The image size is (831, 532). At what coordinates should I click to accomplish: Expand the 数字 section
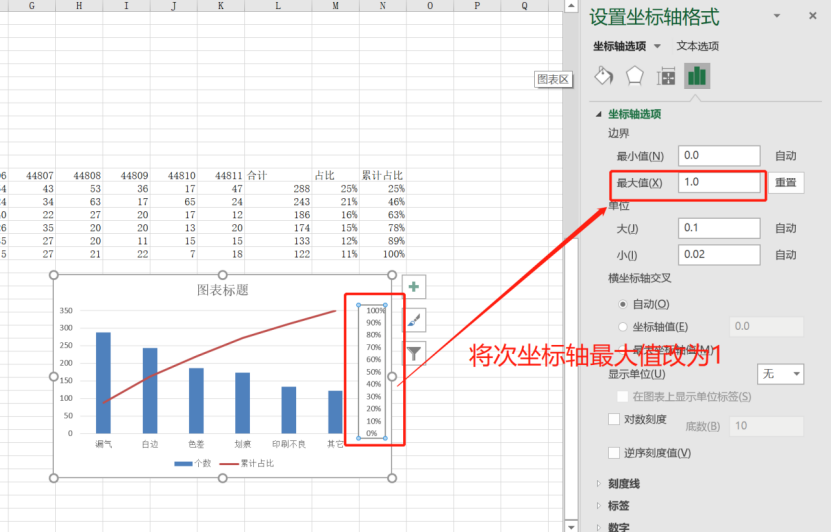click(599, 527)
